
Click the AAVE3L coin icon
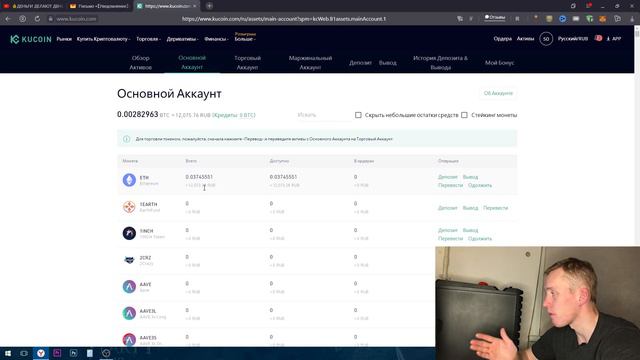tap(129, 313)
